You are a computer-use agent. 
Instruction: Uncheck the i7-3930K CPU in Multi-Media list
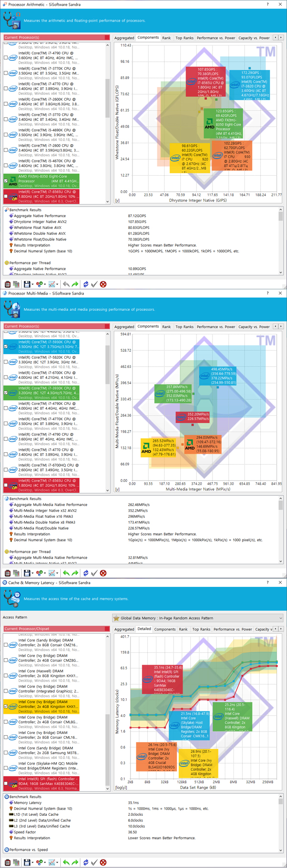(6, 393)
